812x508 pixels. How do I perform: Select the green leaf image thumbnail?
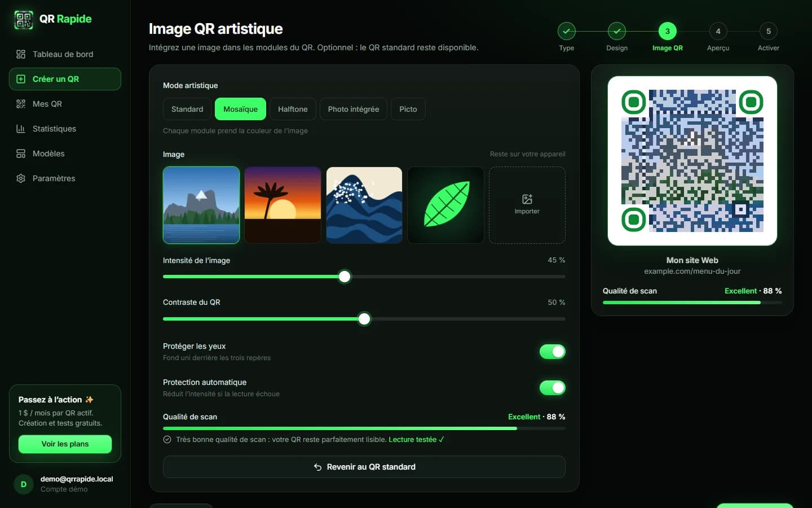(x=445, y=205)
